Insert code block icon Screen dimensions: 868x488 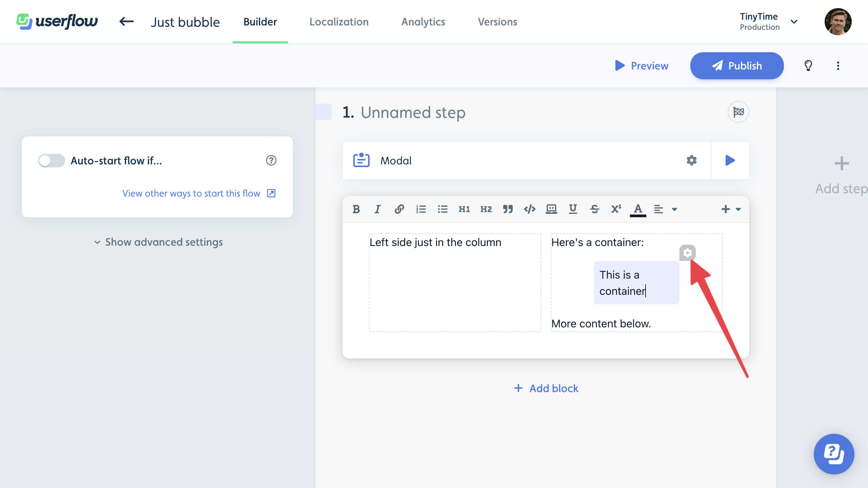click(551, 209)
